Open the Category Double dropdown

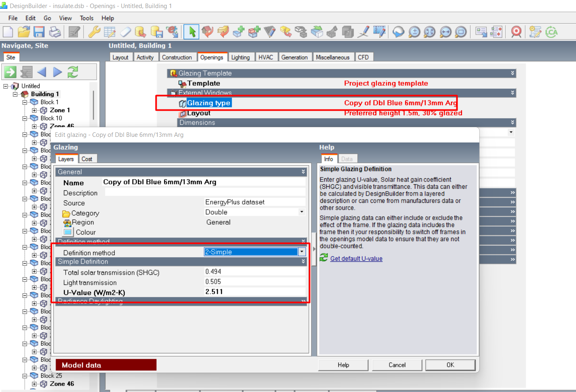pyautogui.click(x=302, y=212)
